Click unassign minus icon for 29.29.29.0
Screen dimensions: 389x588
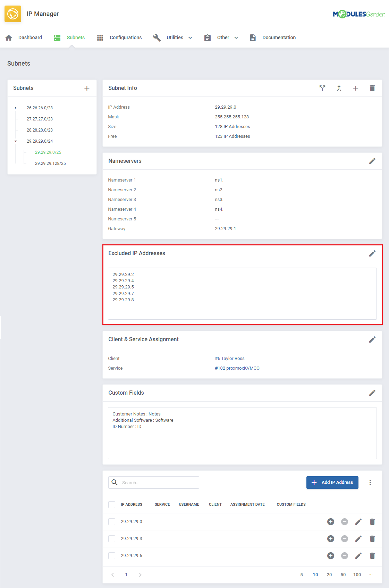pyautogui.click(x=345, y=522)
